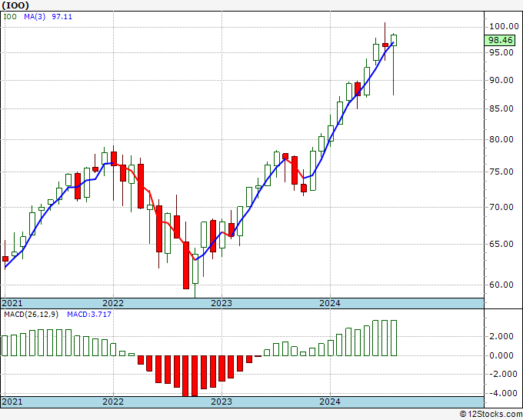The height and width of the screenshot is (420, 523).
Task: Click the 70.00 price axis label
Action: click(x=501, y=207)
